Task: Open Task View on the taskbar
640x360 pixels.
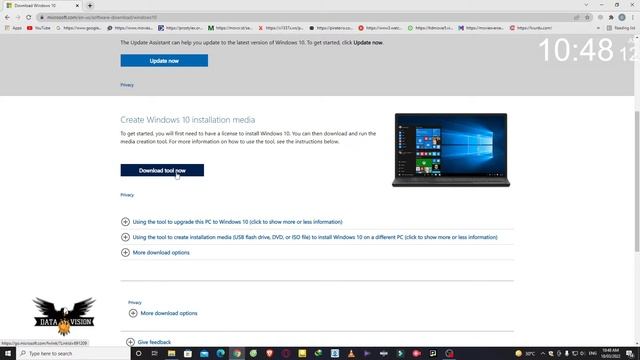Action: tap(155, 353)
